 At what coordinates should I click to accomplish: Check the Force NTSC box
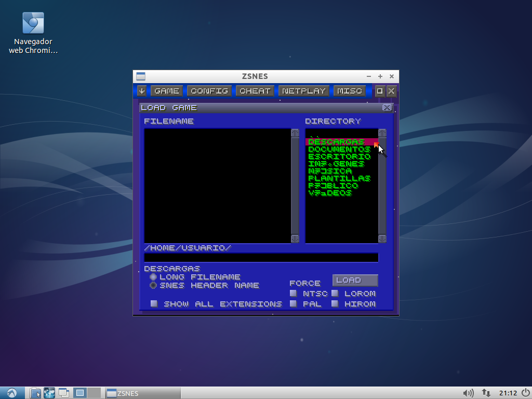[x=294, y=294]
